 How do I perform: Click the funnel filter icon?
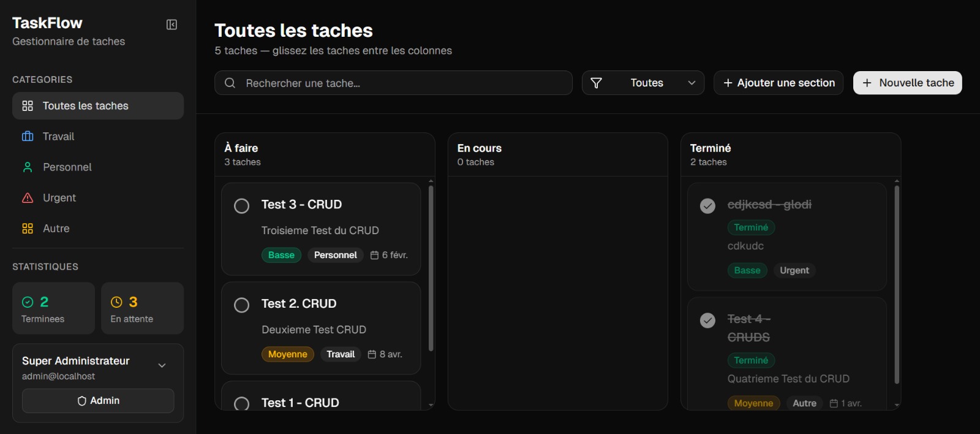pos(596,83)
